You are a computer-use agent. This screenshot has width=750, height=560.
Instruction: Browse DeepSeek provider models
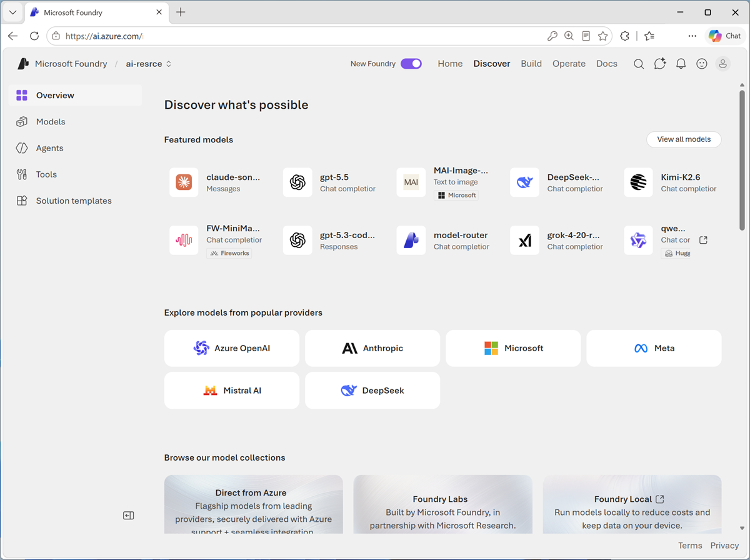click(x=372, y=391)
